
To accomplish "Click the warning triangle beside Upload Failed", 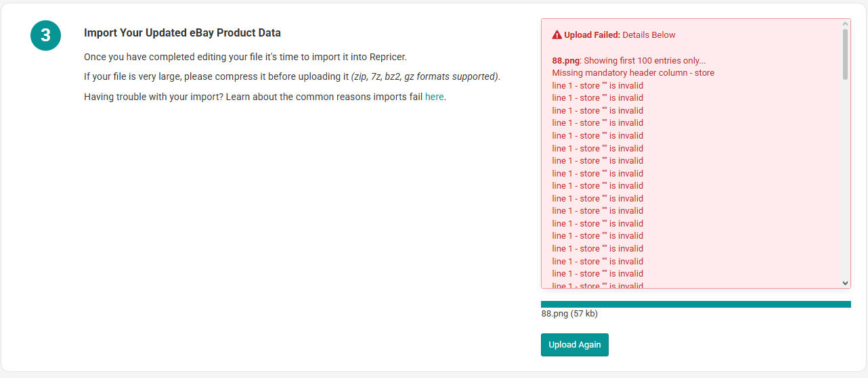I will (557, 35).
